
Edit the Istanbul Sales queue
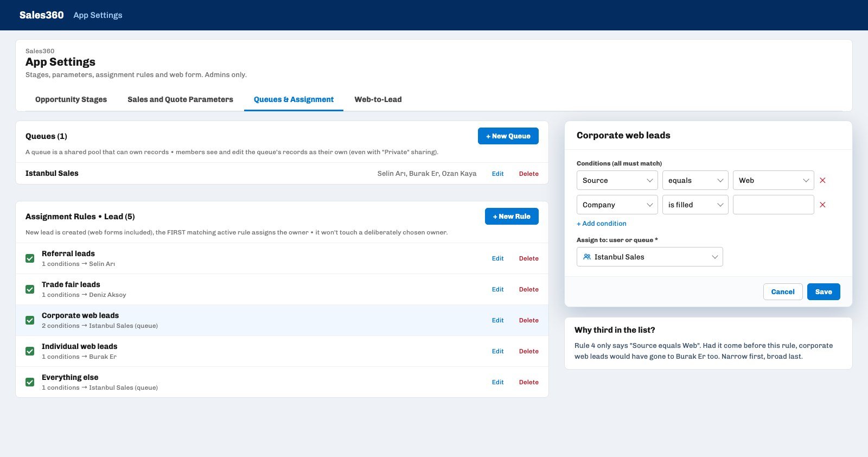[497, 174]
